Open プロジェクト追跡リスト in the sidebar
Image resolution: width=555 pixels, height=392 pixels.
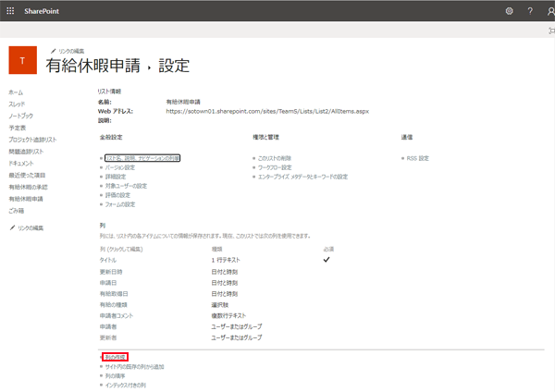pyautogui.click(x=32, y=140)
